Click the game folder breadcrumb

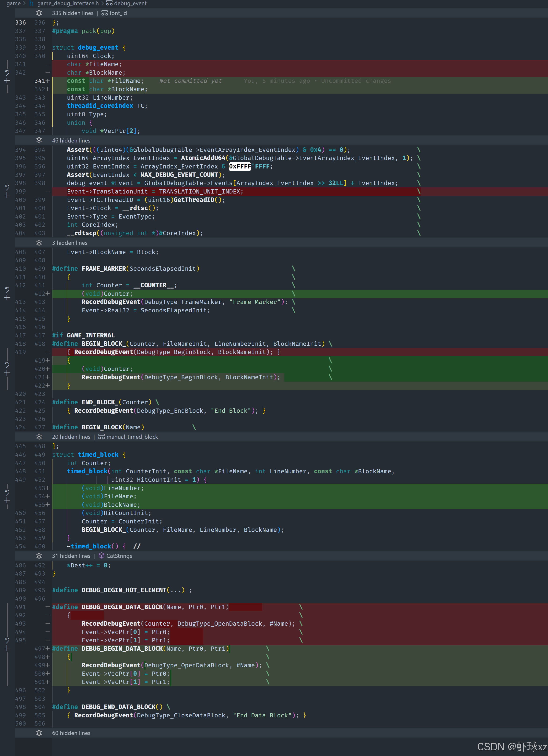pos(13,3)
